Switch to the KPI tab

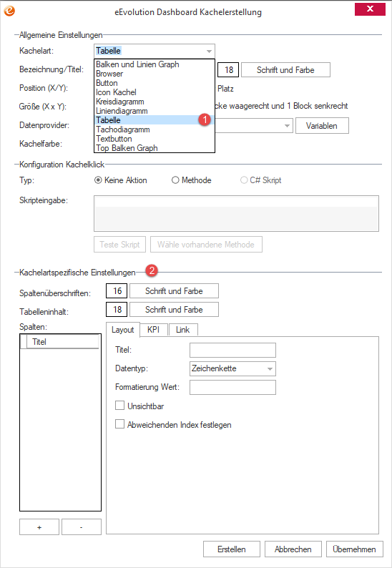[153, 330]
